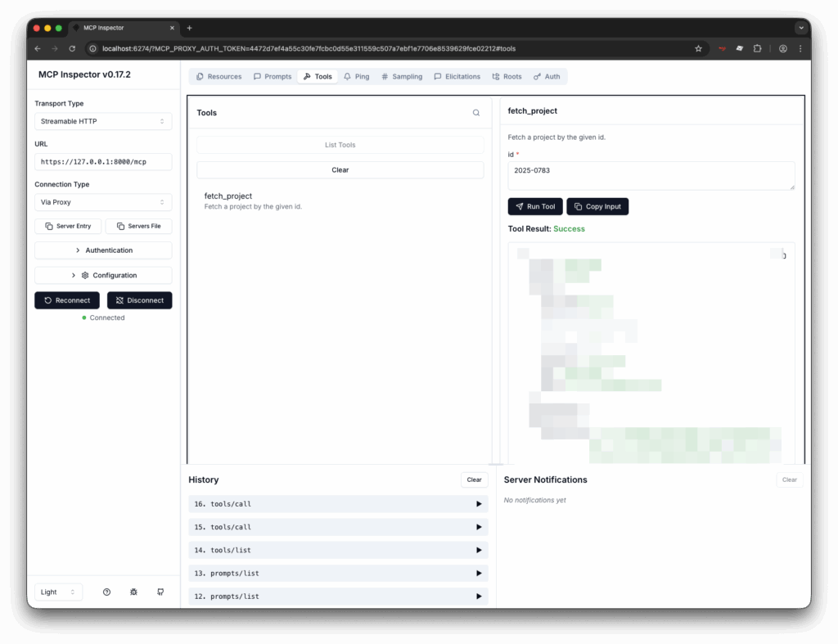The image size is (838, 644).
Task: Expand the Configuration section
Action: click(x=103, y=275)
